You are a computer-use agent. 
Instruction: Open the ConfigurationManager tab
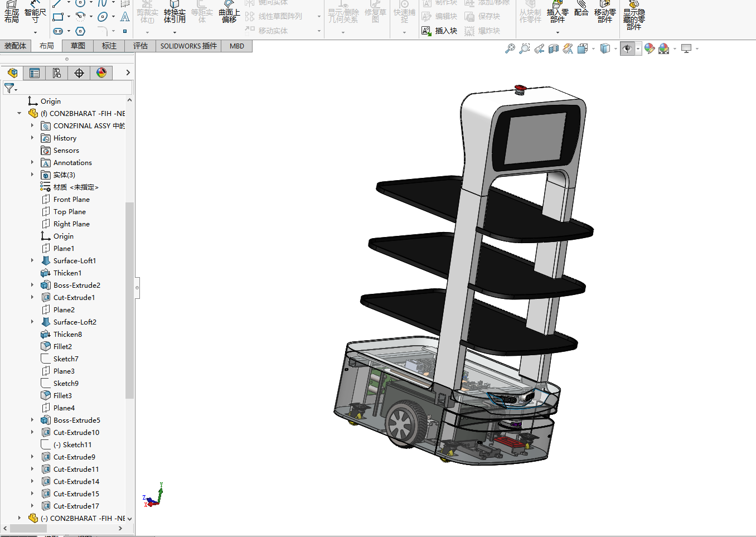[x=57, y=72]
